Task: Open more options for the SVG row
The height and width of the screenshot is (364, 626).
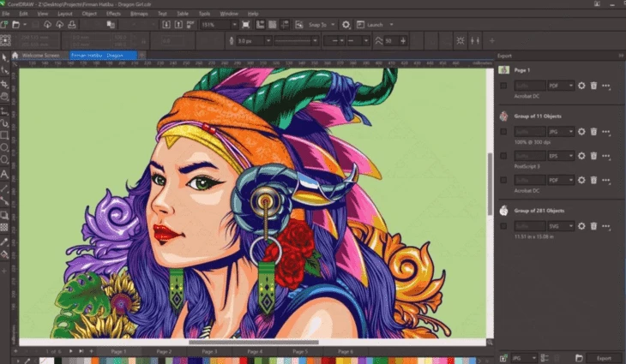Action: point(606,226)
